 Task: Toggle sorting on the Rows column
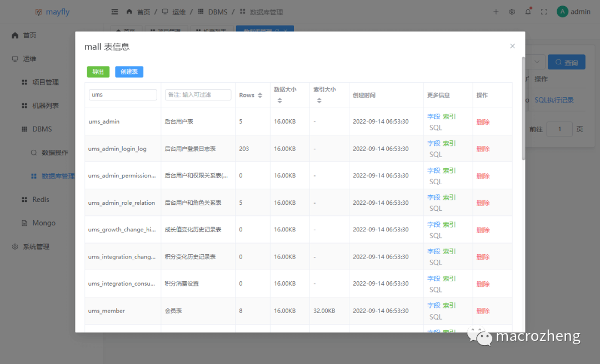click(260, 95)
